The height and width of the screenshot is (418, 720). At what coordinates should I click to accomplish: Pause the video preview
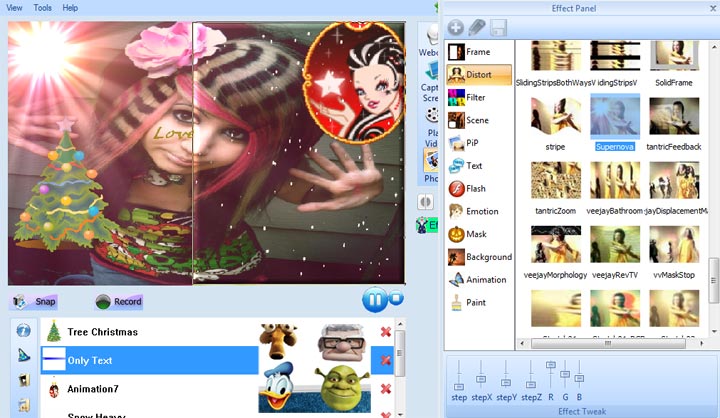[x=374, y=300]
